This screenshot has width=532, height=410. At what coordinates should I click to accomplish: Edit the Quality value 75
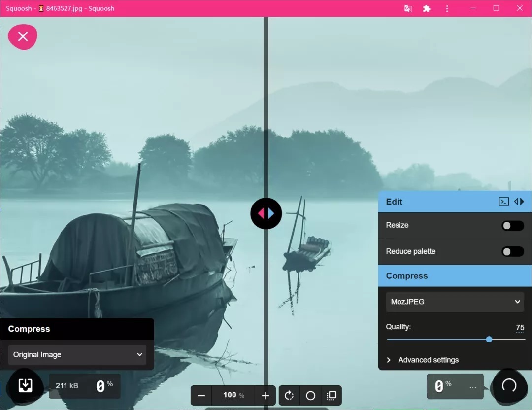[520, 328]
